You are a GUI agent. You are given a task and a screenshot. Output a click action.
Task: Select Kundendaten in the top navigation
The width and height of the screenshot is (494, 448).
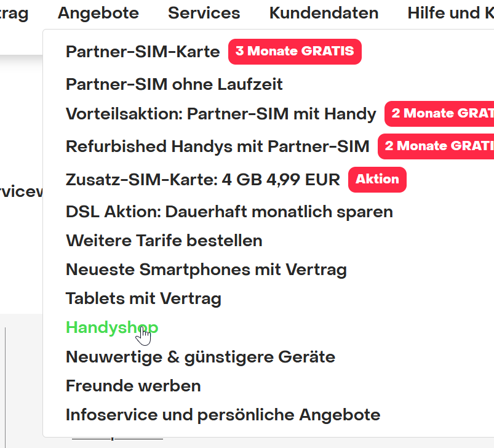point(324,13)
